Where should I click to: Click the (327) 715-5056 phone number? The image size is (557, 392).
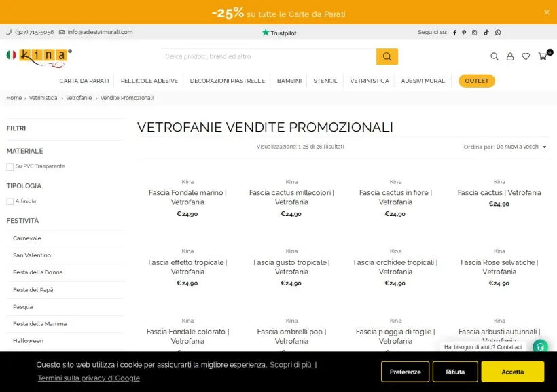(x=35, y=32)
